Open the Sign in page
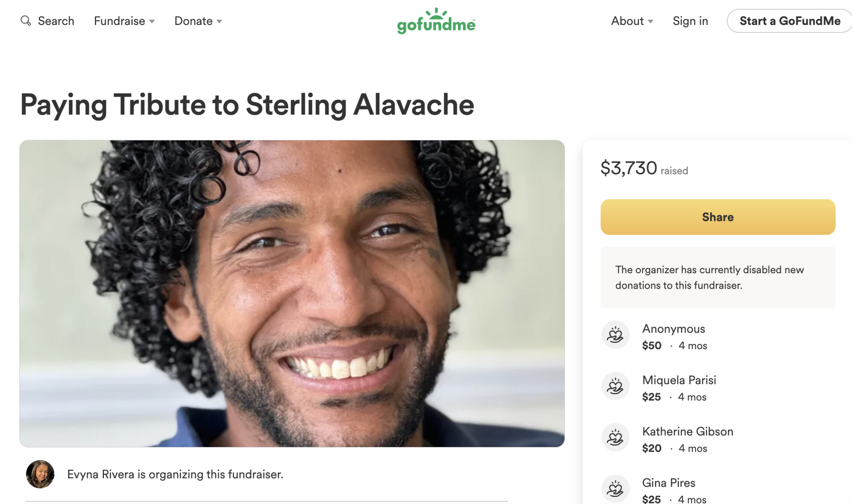 [x=690, y=21]
